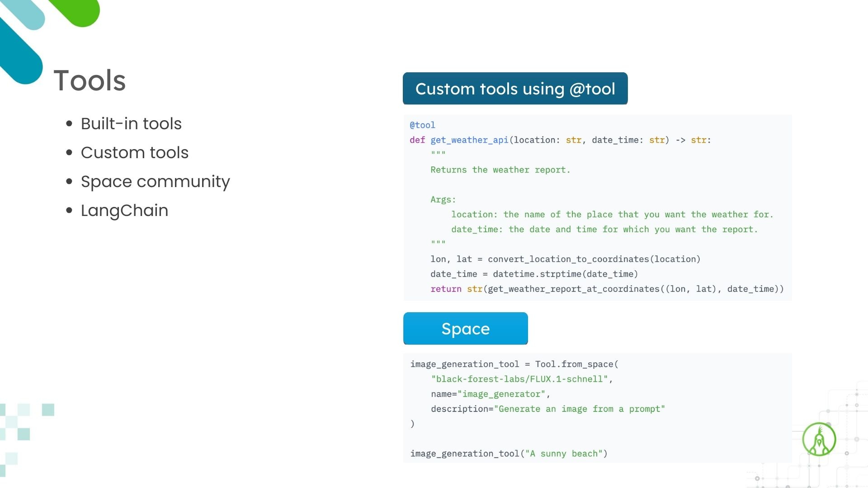Select the 'Space community' bullet text
The image size is (868, 488).
tap(155, 182)
